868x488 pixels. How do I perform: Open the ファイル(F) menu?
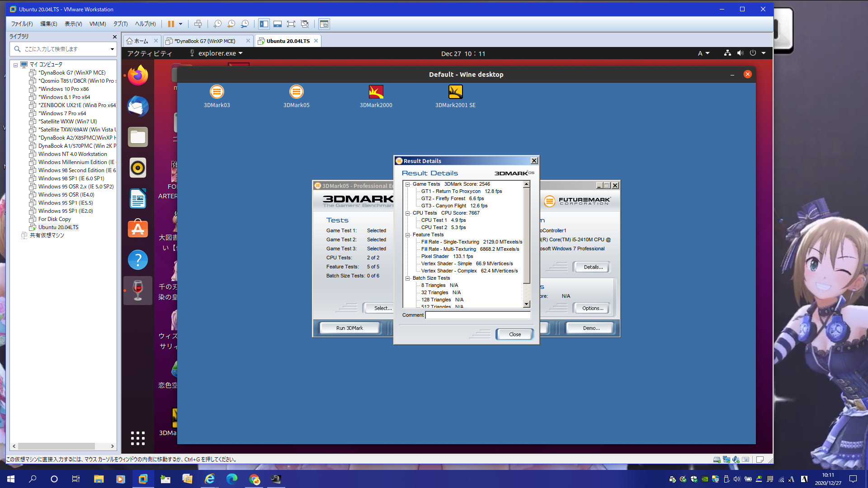[22, 24]
